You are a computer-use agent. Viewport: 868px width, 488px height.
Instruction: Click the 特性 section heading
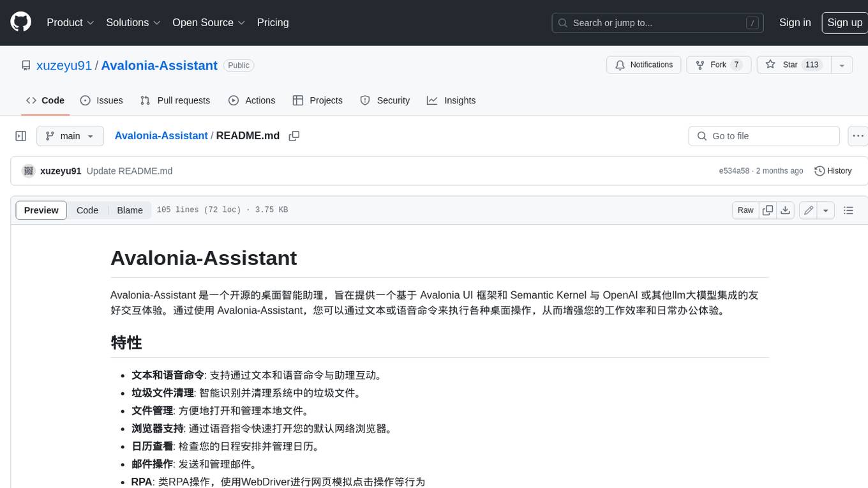[x=126, y=342]
